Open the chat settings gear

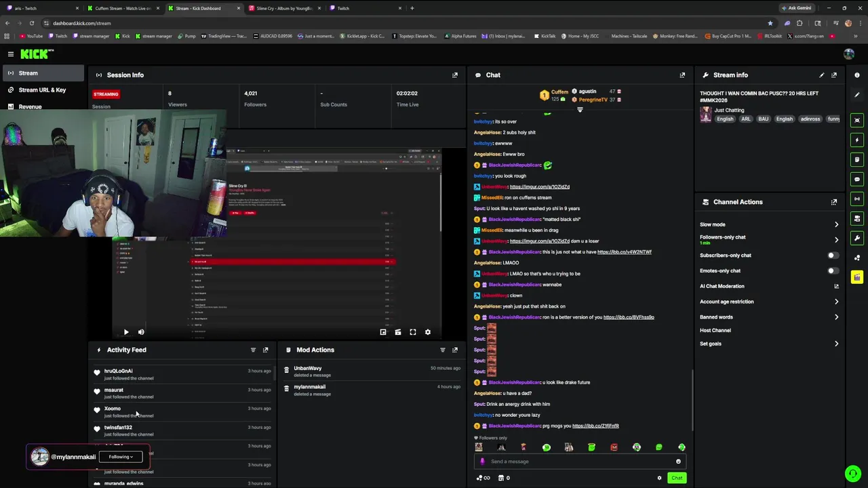[x=659, y=478]
